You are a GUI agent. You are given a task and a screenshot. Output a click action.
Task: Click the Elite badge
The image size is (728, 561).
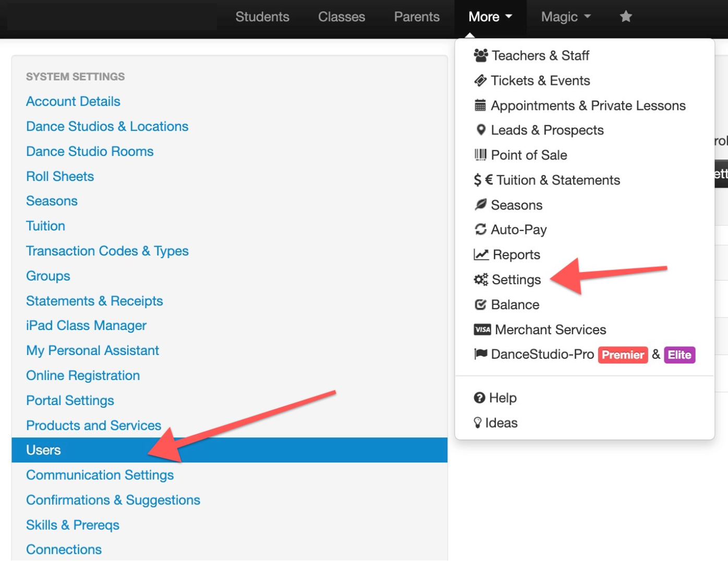tap(680, 355)
